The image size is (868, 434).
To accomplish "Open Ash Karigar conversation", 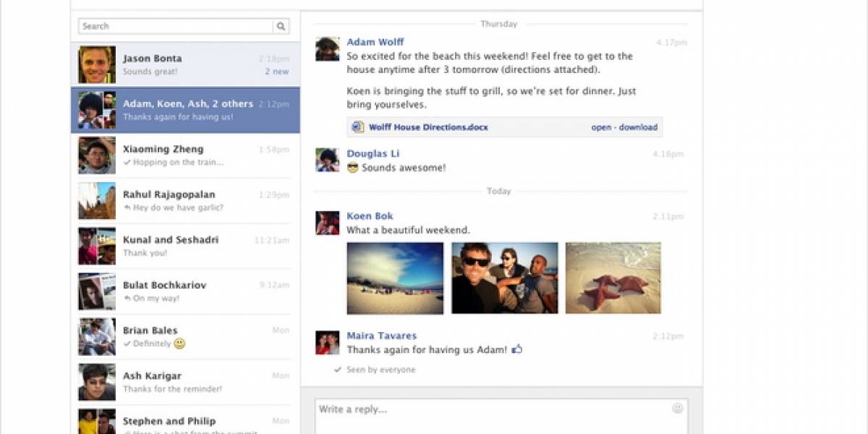I will tap(185, 383).
